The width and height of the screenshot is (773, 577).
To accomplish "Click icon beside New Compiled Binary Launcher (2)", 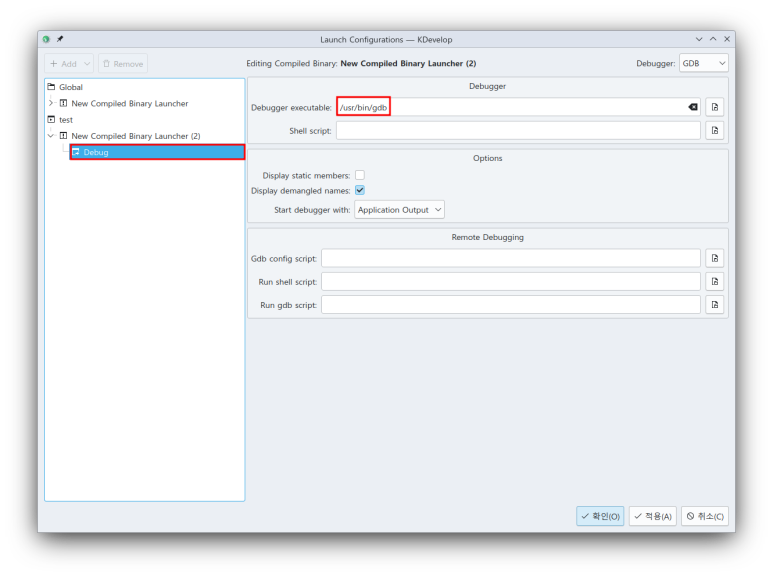I will pos(64,136).
